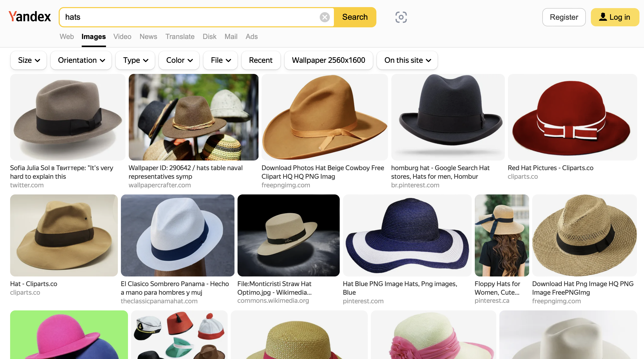Viewport: 644px width, 359px height.
Task: Open the white Panama hat thumbnail
Action: [x=178, y=235]
